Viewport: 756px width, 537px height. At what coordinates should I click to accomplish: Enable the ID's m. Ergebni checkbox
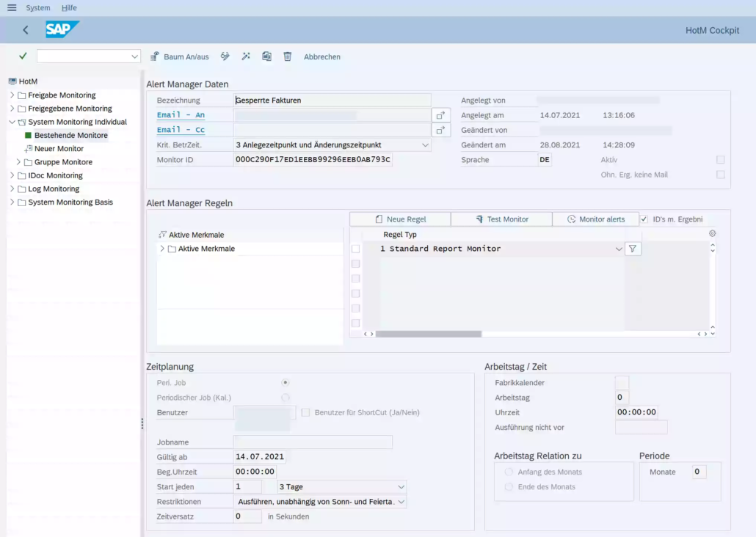(644, 218)
